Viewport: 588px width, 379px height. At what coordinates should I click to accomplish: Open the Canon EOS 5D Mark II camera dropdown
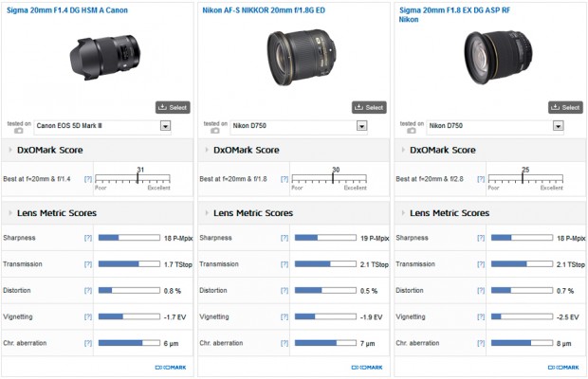tap(165, 125)
